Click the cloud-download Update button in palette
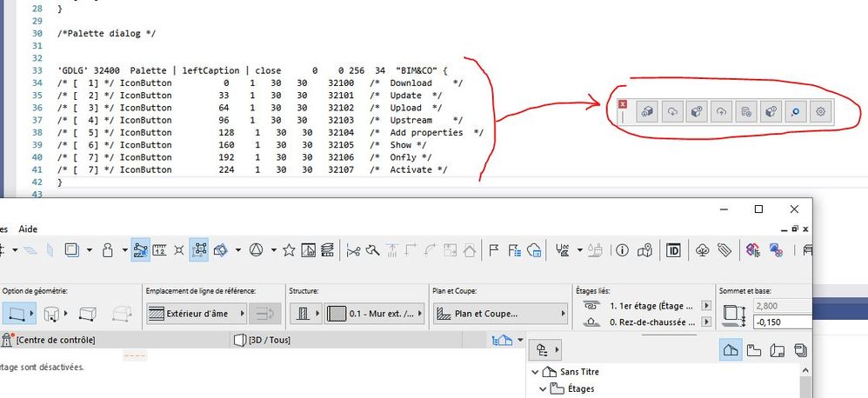 point(672,111)
